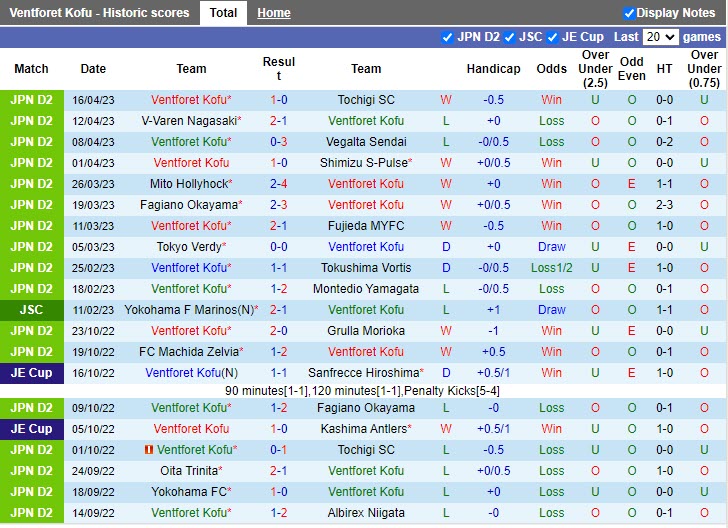
Task: Toggle the Display Notes checkbox
Action: click(x=629, y=13)
